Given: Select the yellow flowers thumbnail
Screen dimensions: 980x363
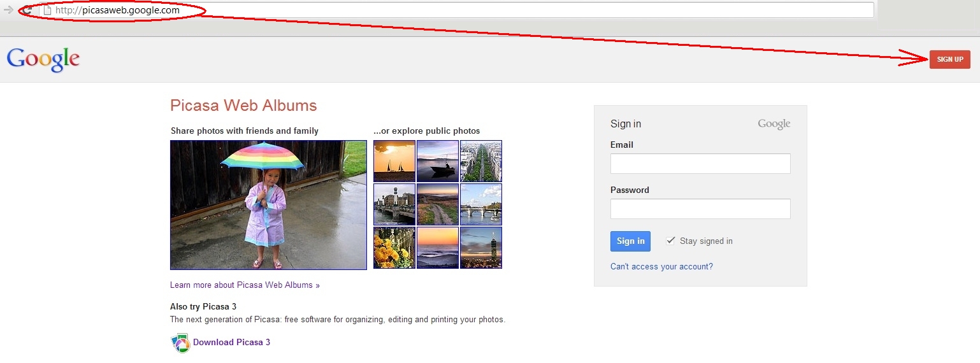Looking at the screenshot, I should [x=394, y=248].
